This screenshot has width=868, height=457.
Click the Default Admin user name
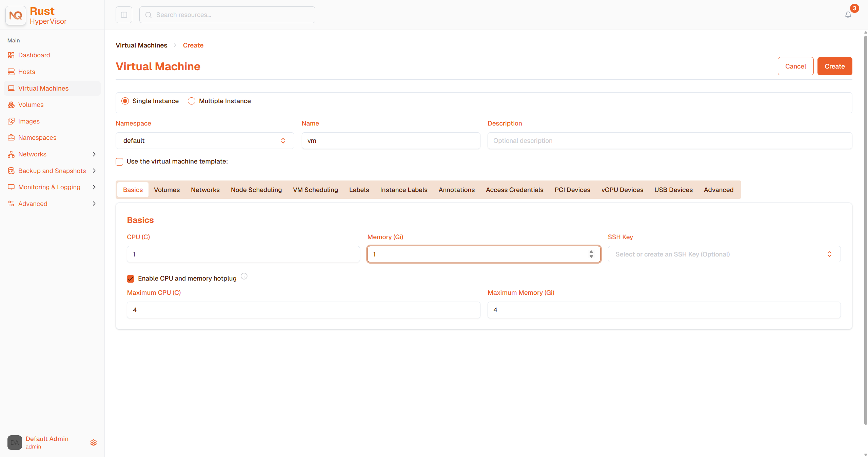click(x=47, y=439)
